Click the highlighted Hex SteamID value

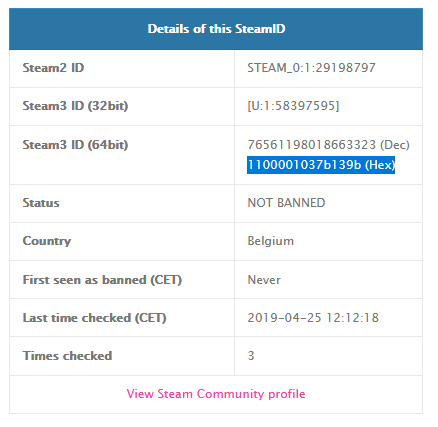pos(321,165)
